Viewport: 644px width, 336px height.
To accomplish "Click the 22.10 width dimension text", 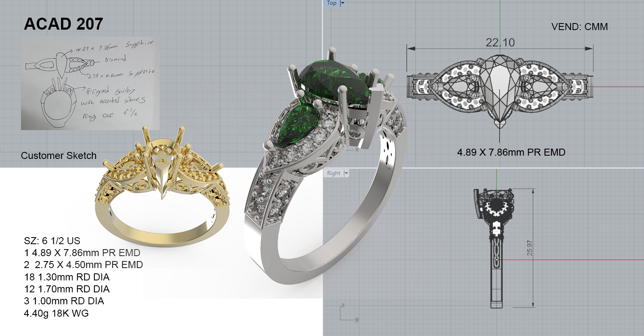I will 500,42.
